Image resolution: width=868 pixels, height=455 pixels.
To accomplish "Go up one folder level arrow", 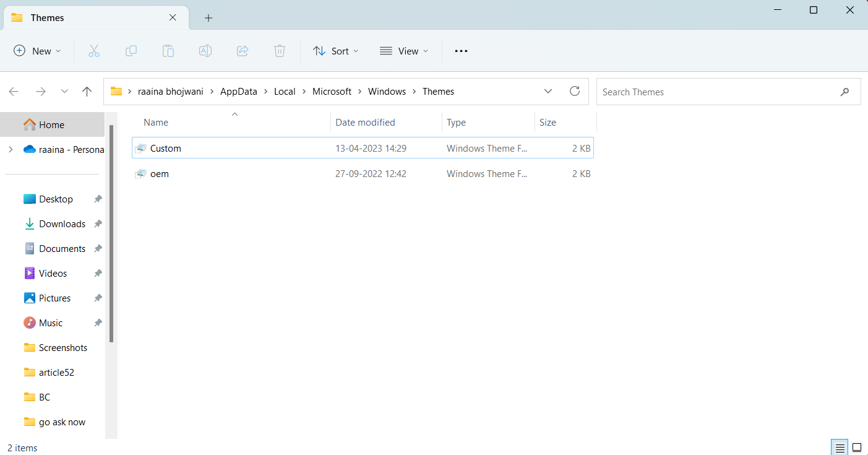I will [87, 92].
